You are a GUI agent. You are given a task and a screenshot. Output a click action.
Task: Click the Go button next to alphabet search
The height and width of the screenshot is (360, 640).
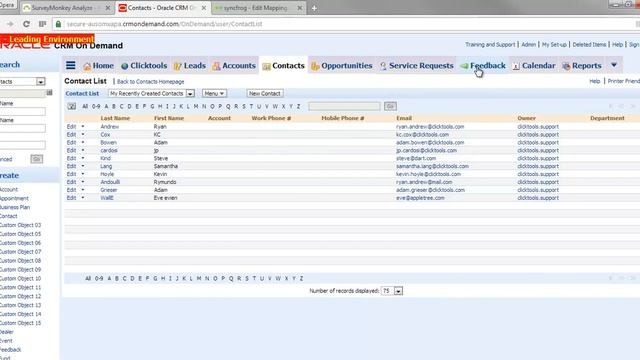click(390, 106)
